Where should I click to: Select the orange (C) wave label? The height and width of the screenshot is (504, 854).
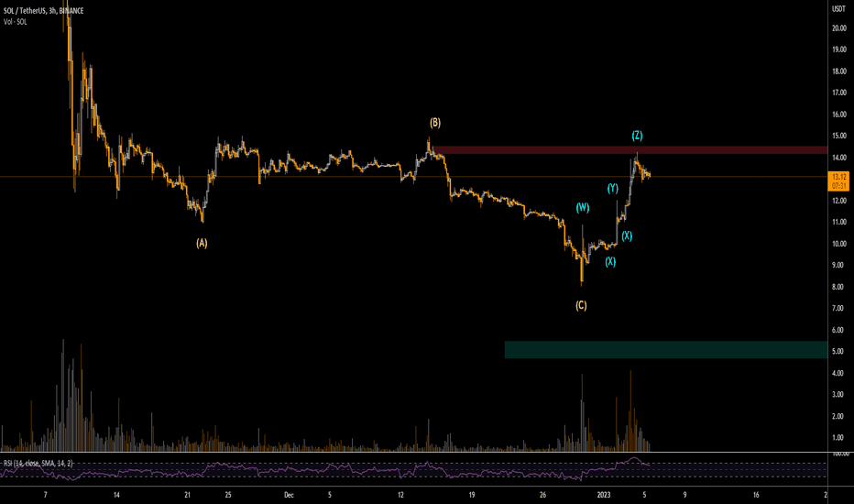click(x=581, y=305)
